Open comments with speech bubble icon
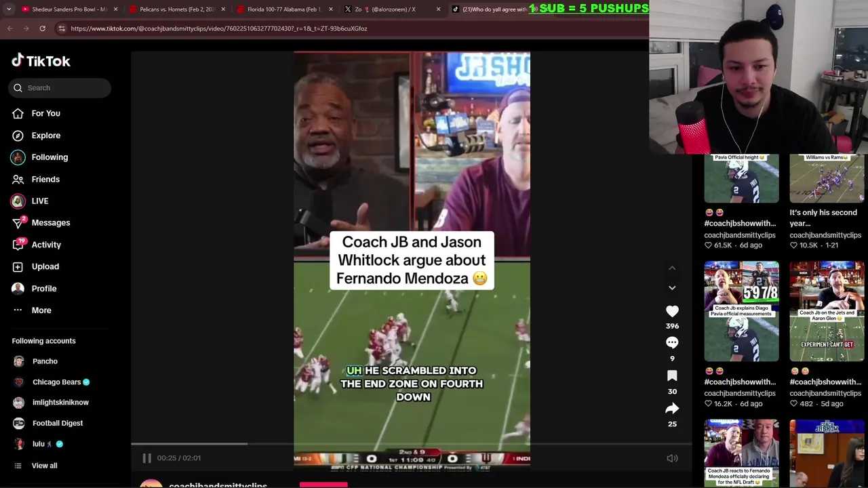 [672, 343]
